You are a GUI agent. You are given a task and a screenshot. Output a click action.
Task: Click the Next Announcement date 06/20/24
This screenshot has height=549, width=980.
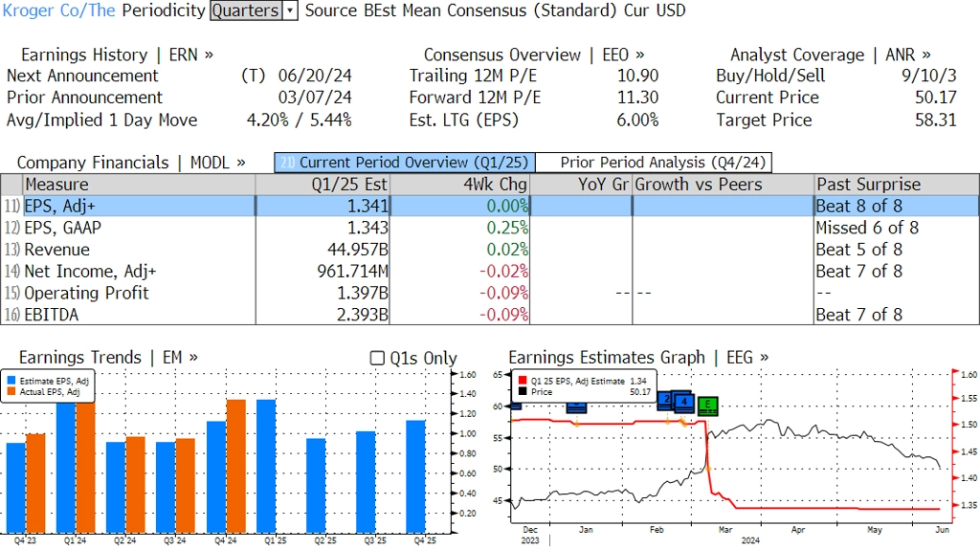click(x=315, y=76)
